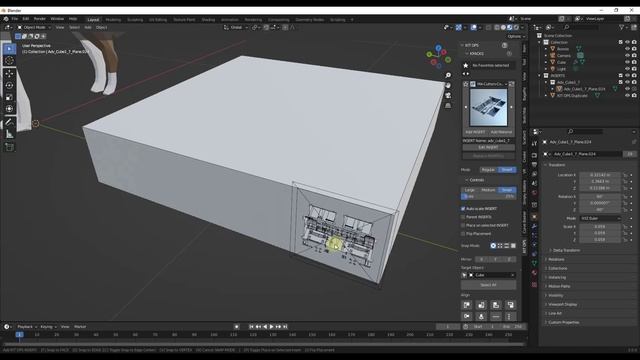Expand the Viewport Display panel

click(x=562, y=304)
